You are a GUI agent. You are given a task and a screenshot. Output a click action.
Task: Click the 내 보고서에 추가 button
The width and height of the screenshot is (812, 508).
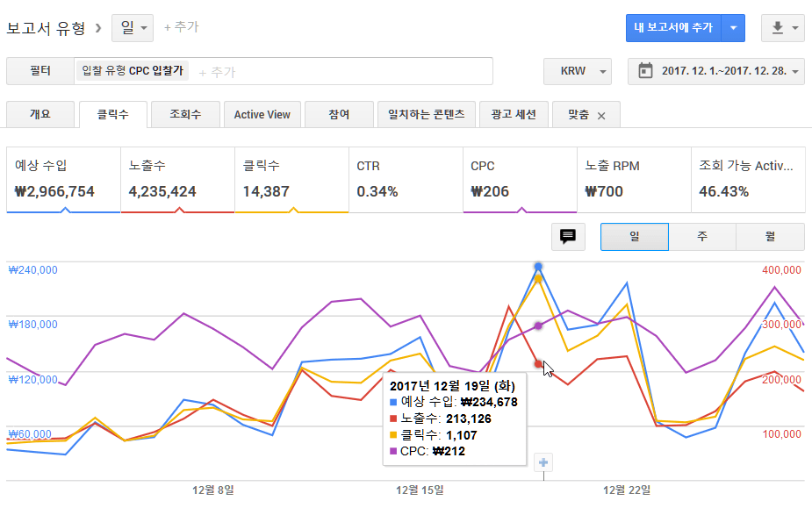point(673,28)
